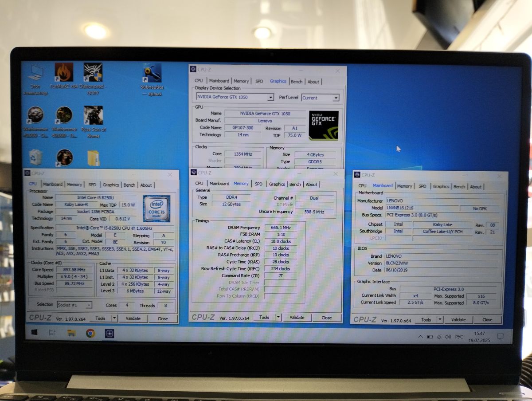
Task: Click the Close button in the Mainboard window
Action: (x=487, y=319)
